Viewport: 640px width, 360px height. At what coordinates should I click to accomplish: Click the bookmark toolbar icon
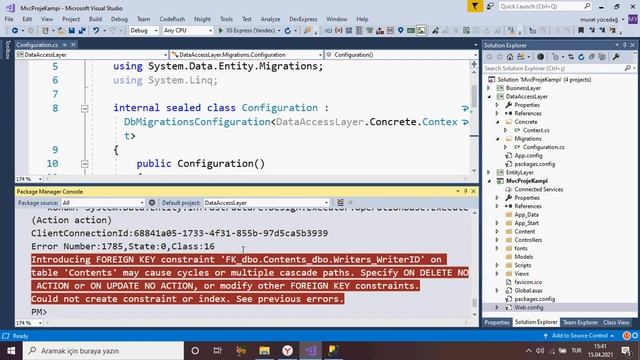(581, 31)
